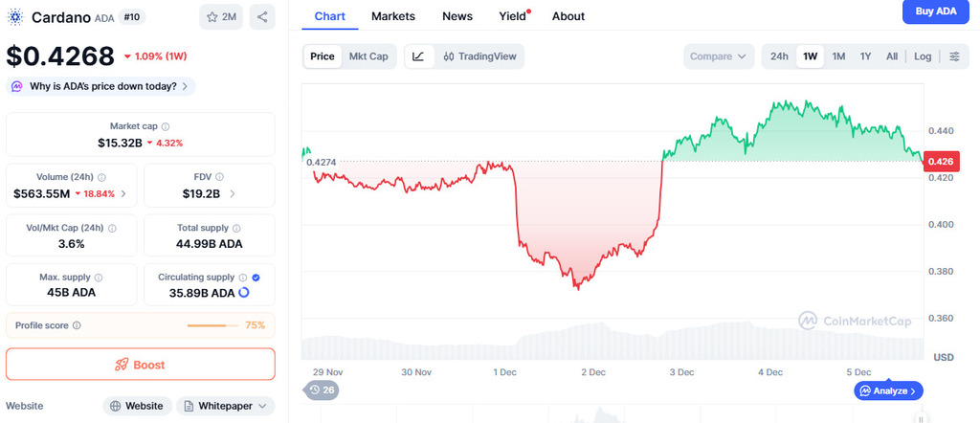Switch chart view to Mkt Cap
This screenshot has width=980, height=423.
pos(368,56)
